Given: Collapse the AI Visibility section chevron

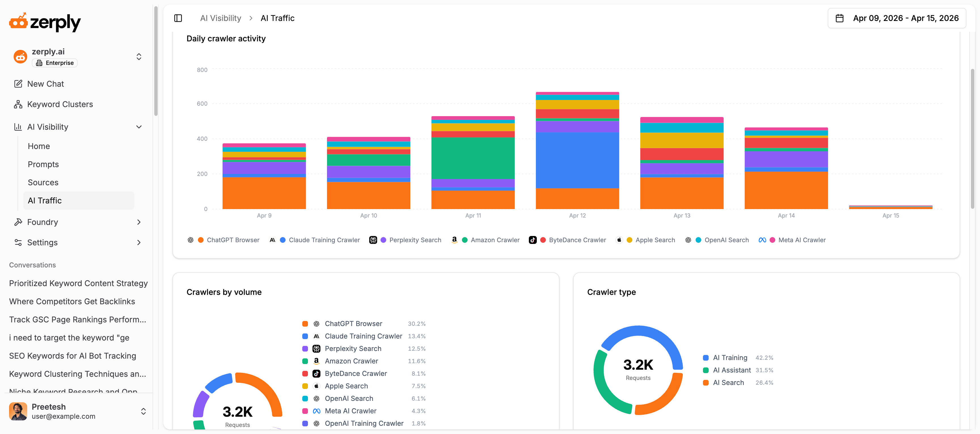Looking at the screenshot, I should click(139, 127).
